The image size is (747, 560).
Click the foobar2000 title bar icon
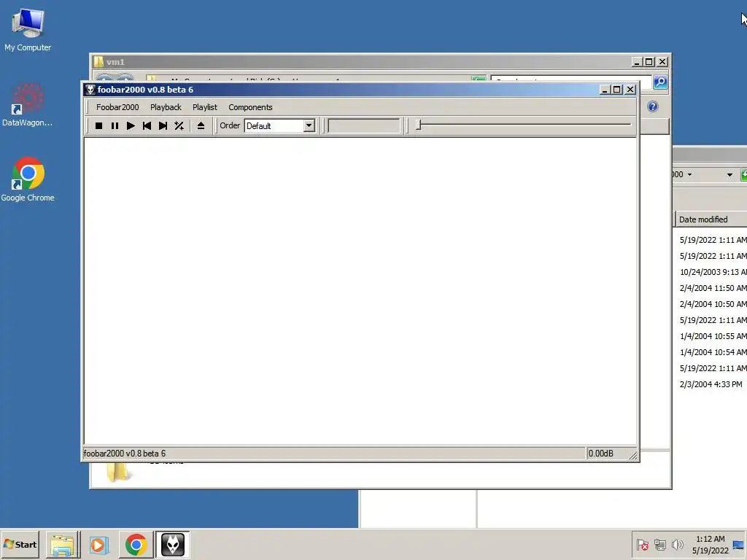tap(90, 90)
